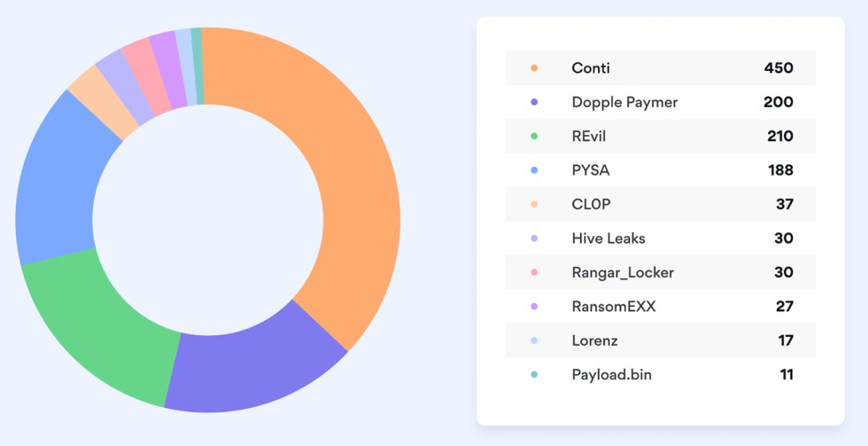
Task: Click the green REvil legend dot
Action: 534,137
